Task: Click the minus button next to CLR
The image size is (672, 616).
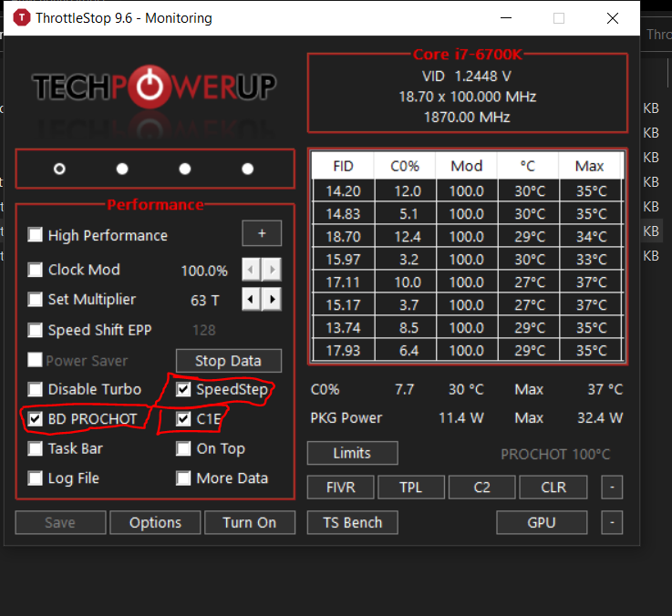Action: click(612, 488)
